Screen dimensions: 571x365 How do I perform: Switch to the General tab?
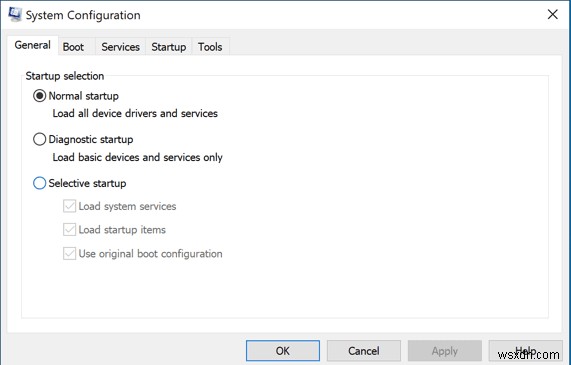(x=32, y=45)
